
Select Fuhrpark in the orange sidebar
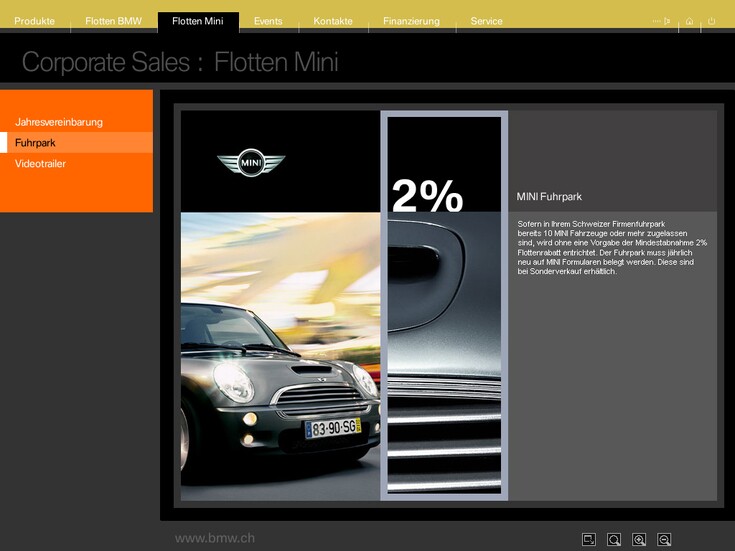point(76,143)
